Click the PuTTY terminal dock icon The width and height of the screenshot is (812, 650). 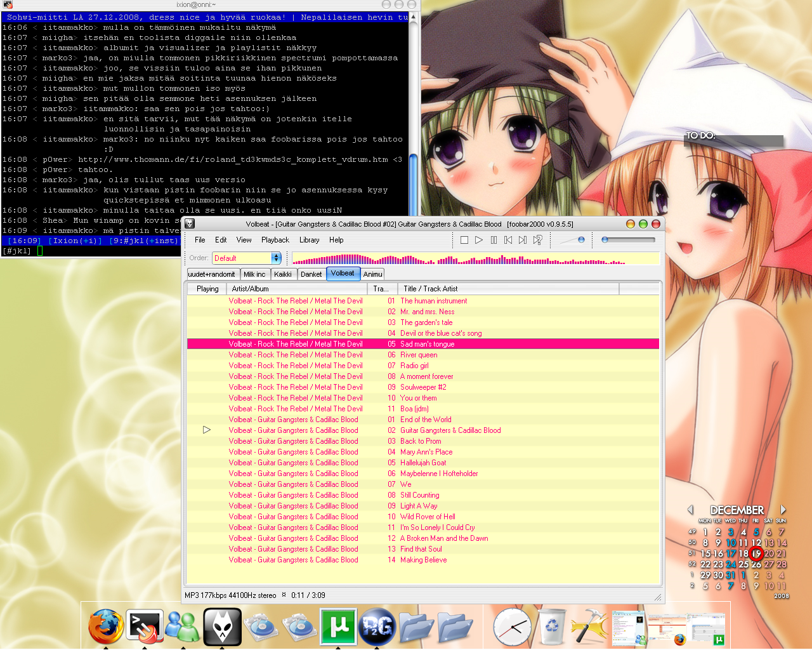click(x=145, y=627)
